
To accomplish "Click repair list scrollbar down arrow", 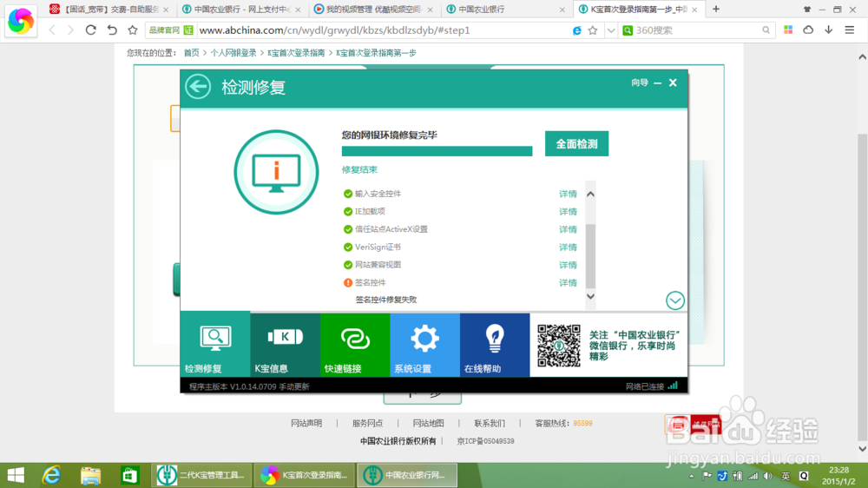I will pos(590,296).
